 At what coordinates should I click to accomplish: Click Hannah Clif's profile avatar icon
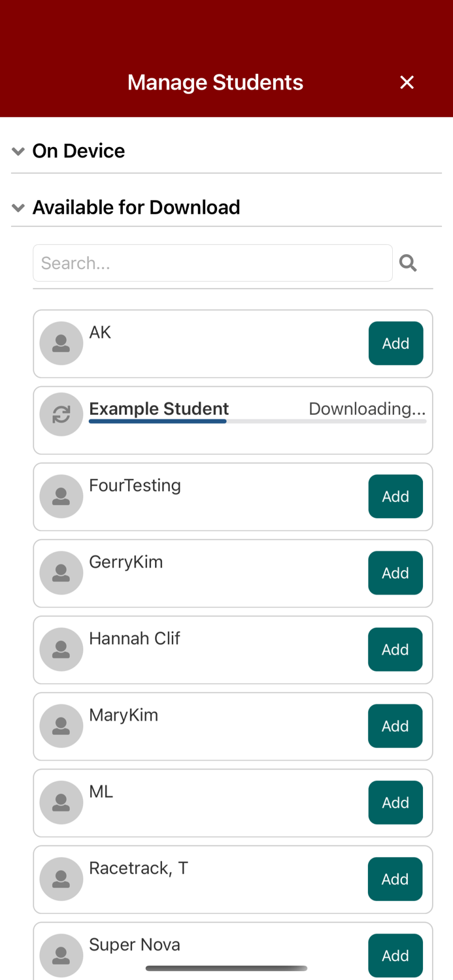point(61,649)
